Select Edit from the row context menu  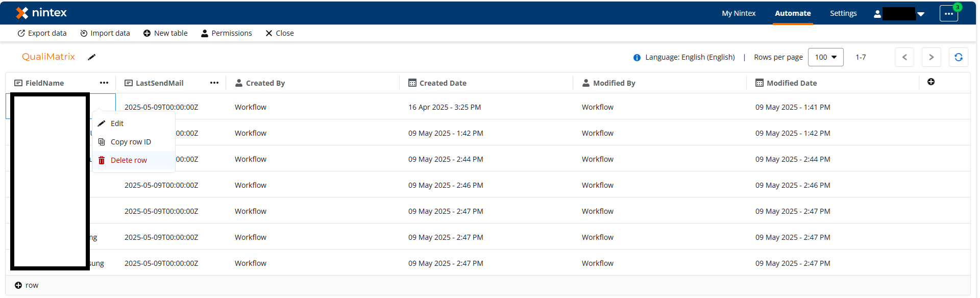coord(117,123)
